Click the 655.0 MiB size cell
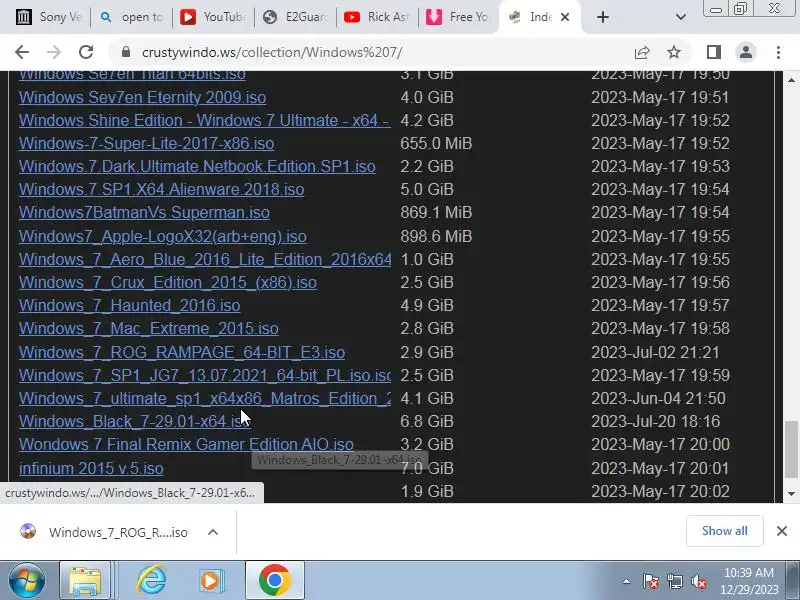Viewport: 800px width, 600px height. pos(436,143)
